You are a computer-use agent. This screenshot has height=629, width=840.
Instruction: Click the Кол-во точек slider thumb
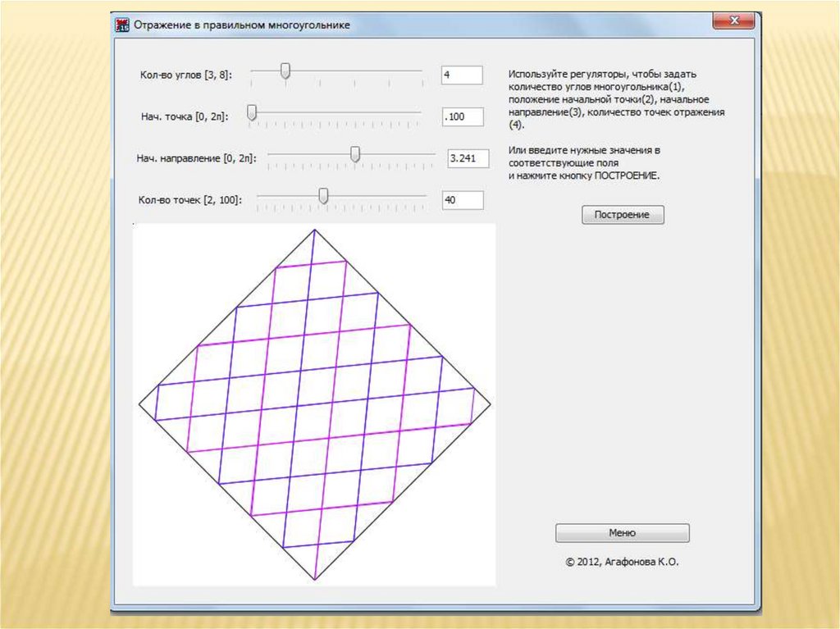click(323, 195)
